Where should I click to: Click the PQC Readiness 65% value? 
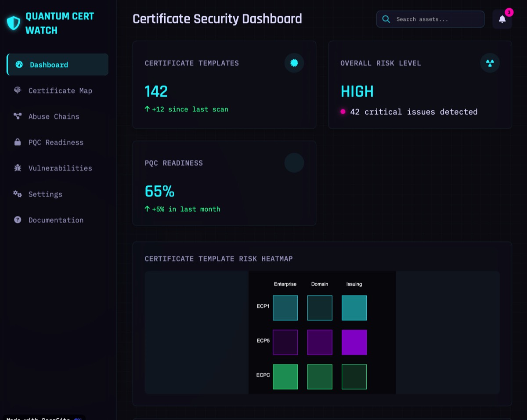point(159,192)
